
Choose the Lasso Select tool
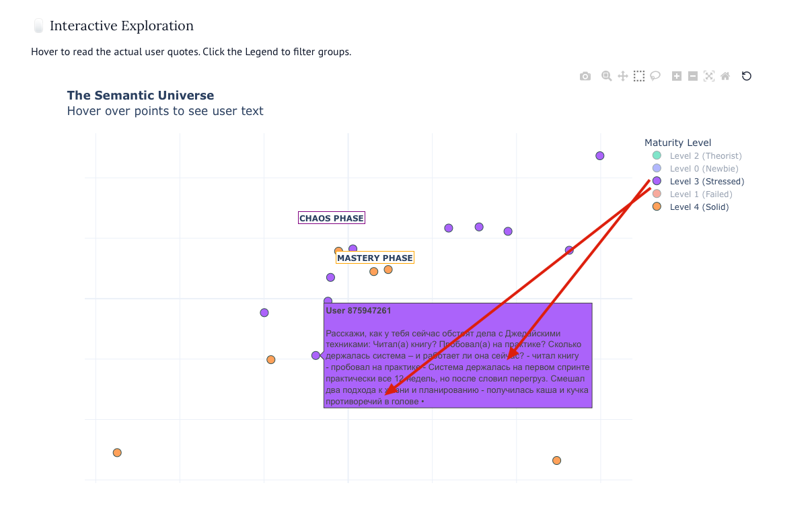coord(655,76)
